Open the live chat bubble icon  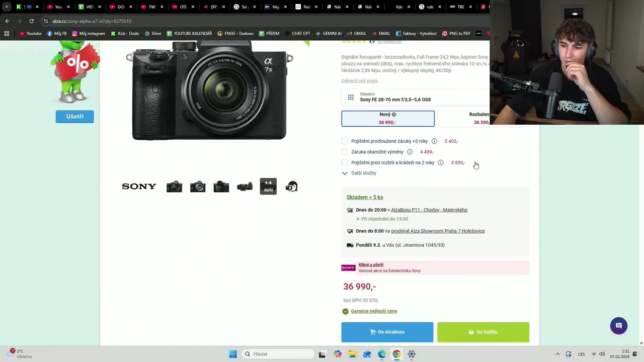(619, 326)
